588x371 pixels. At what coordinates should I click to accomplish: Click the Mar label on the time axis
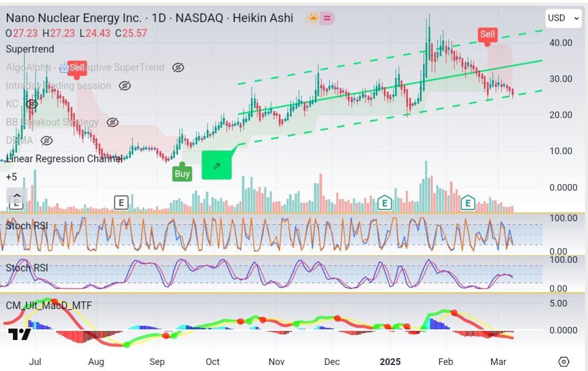[498, 362]
